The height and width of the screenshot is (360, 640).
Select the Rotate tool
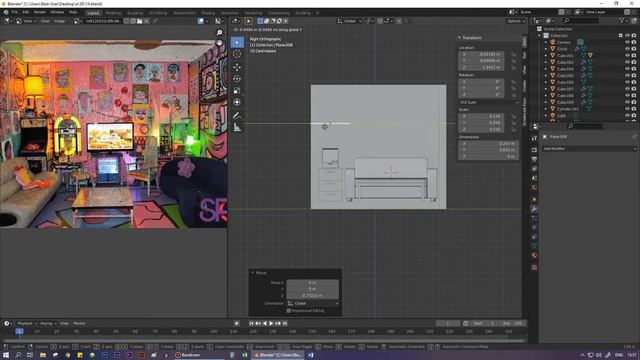point(237,79)
